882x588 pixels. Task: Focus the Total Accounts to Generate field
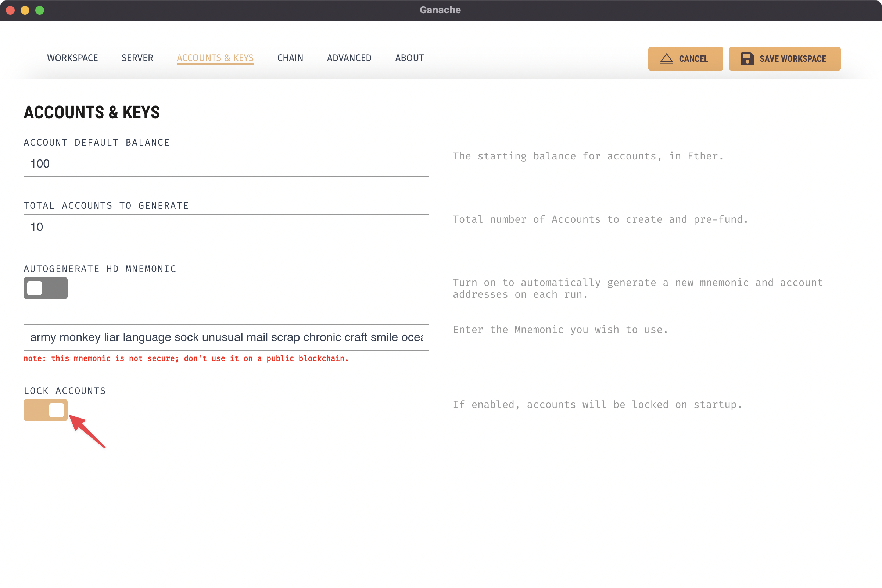(x=226, y=227)
